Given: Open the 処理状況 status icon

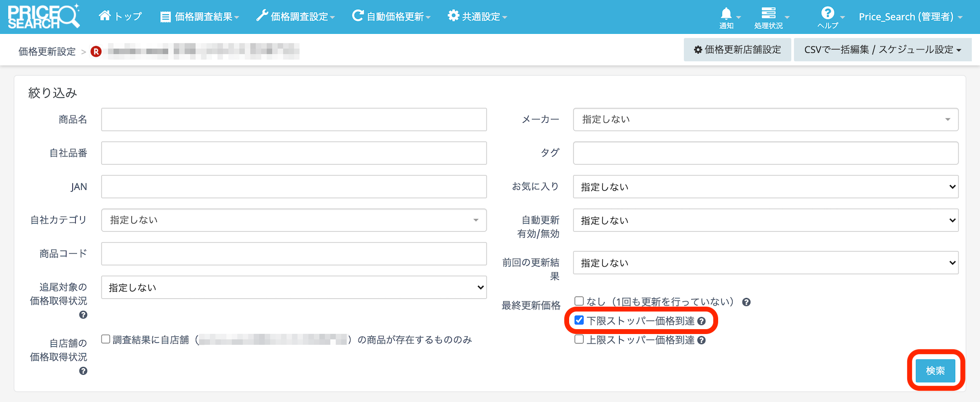Looking at the screenshot, I should [x=768, y=13].
